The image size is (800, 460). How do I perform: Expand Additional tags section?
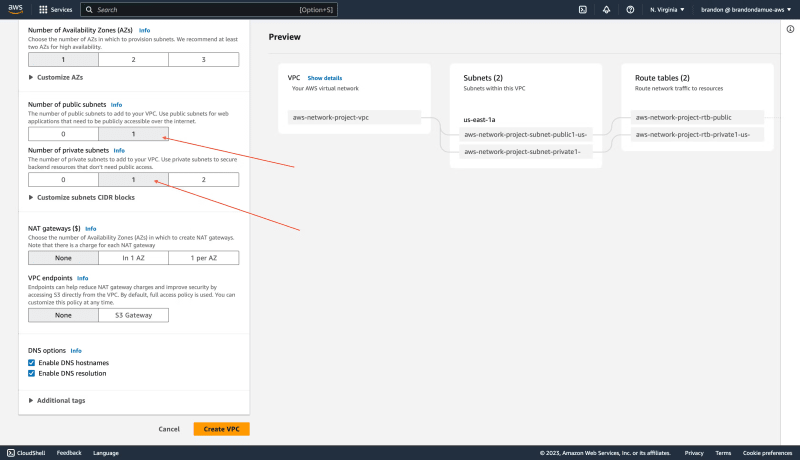coord(57,400)
